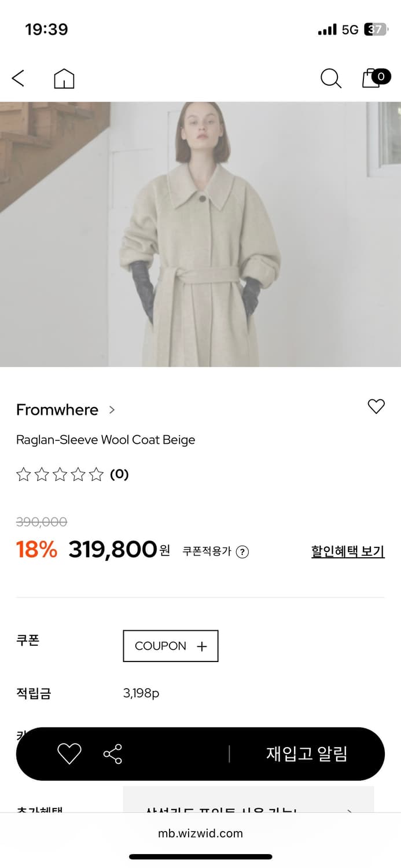Tap the battery indicator in status bar
This screenshot has height=868, width=401.
[375, 30]
